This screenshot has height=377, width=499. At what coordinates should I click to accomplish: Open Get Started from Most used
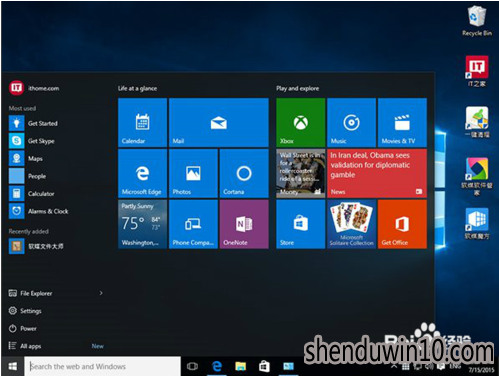(57, 123)
